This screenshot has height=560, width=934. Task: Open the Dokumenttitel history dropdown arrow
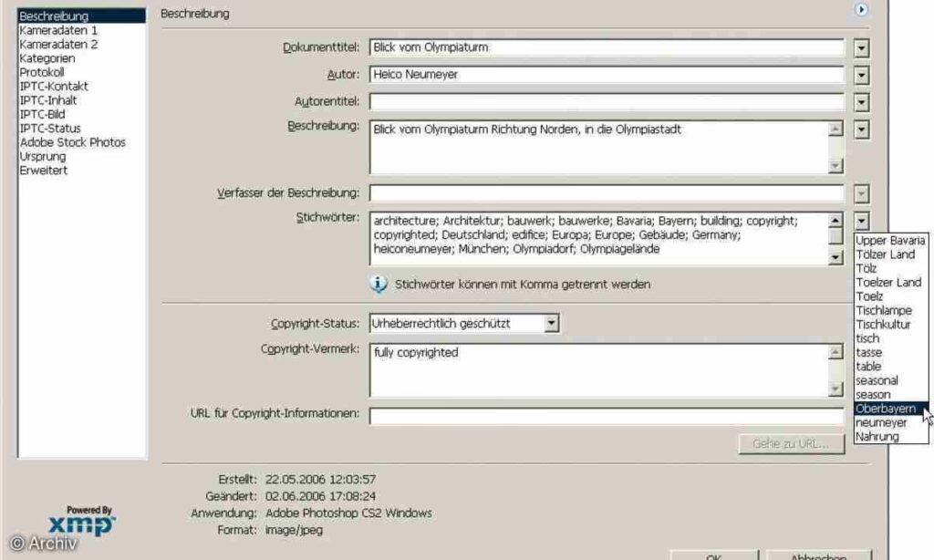pos(862,47)
